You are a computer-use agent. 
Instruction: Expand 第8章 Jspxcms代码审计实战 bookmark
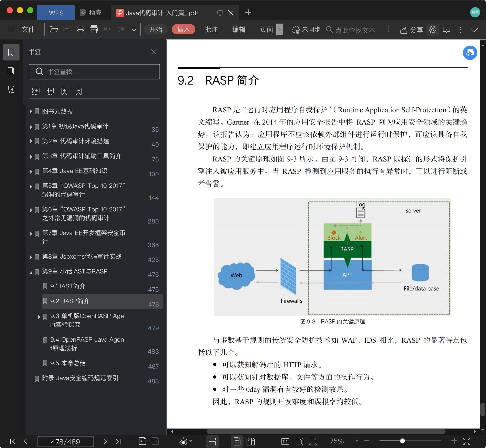pyautogui.click(x=31, y=257)
